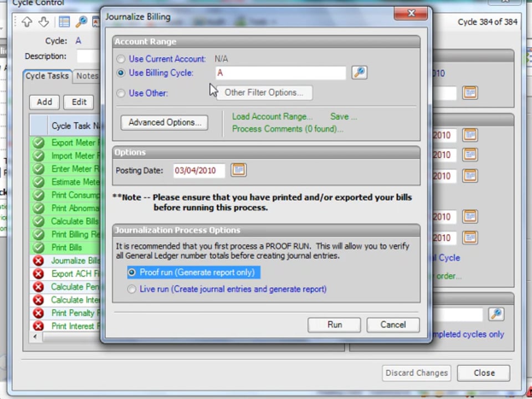Click green check icon for Export Meter task

[x=38, y=143]
